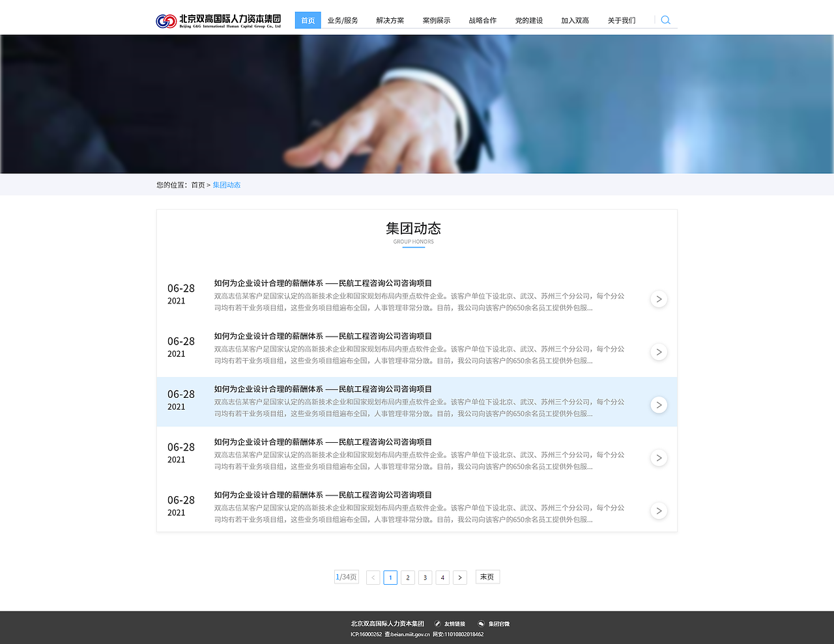Click the 集团动态 breadcrumb link
Screen dimensions: 834x644
[226, 184]
